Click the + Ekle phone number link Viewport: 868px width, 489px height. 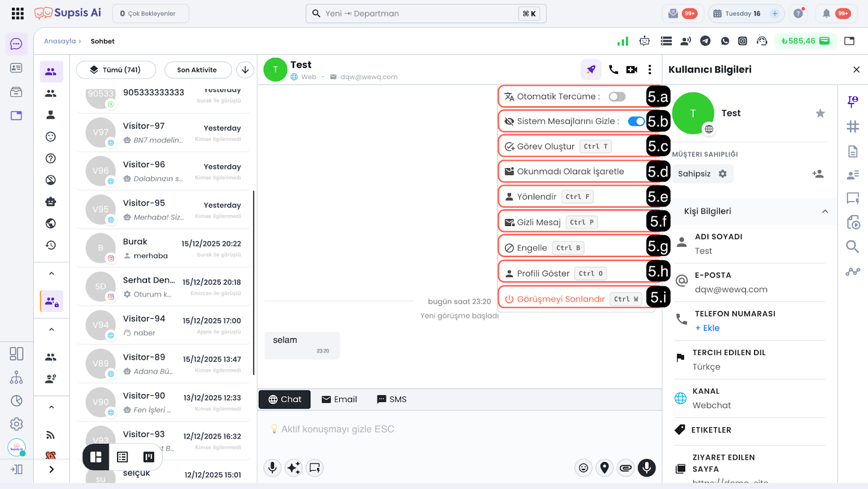707,328
